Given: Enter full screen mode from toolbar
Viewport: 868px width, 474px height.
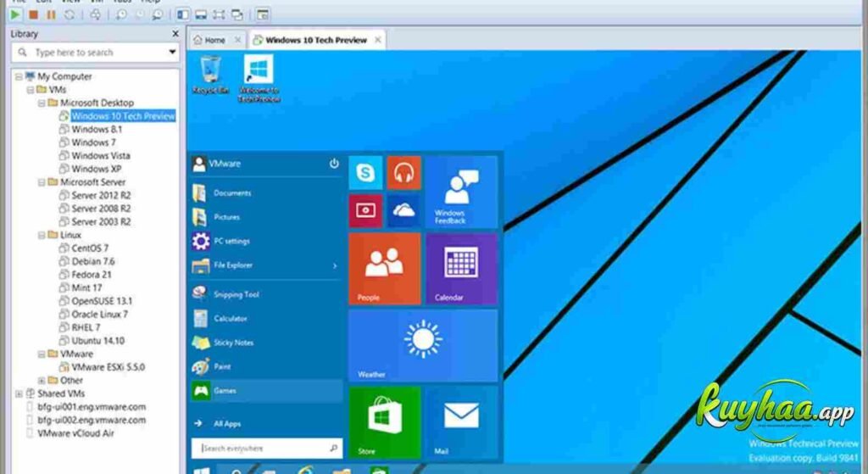Looking at the screenshot, I should pos(219,15).
